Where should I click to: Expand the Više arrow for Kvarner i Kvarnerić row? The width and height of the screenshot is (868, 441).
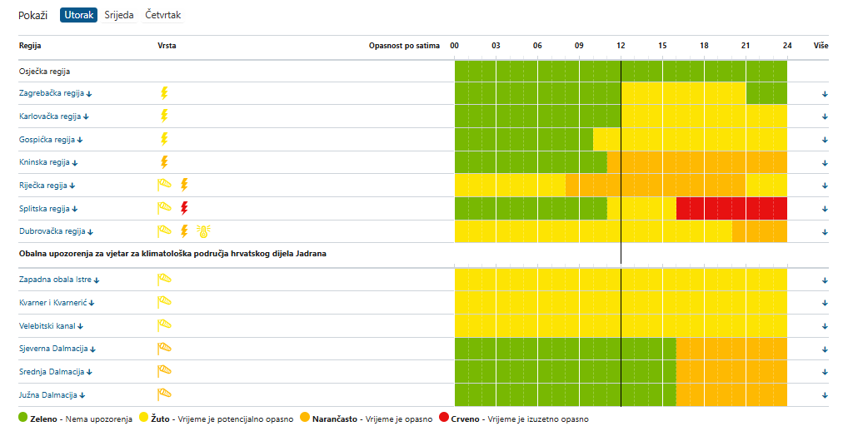point(825,303)
